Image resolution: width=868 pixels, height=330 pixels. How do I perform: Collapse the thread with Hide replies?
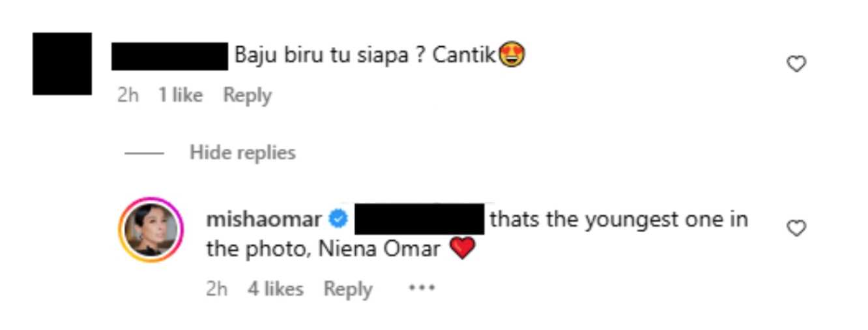point(242,153)
